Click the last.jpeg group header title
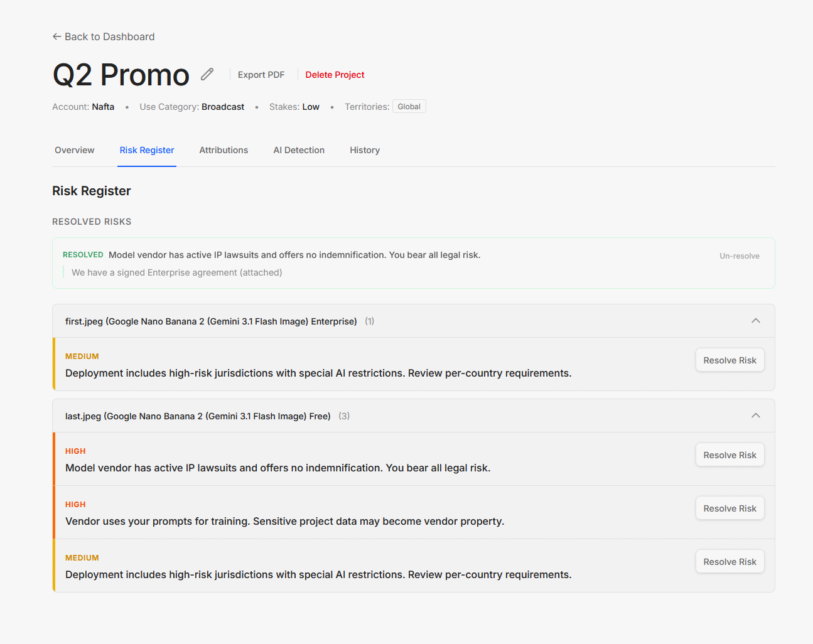This screenshot has height=644, width=813. (198, 416)
